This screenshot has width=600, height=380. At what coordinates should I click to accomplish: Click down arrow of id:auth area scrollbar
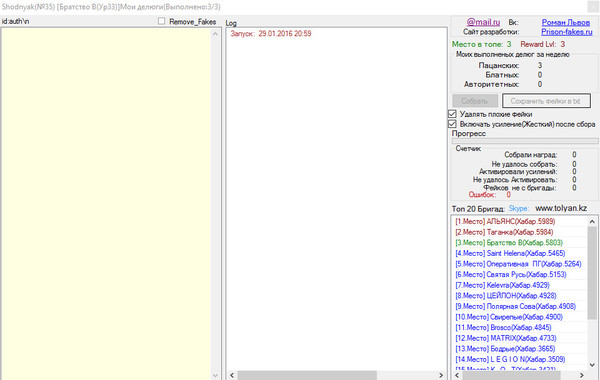215,375
